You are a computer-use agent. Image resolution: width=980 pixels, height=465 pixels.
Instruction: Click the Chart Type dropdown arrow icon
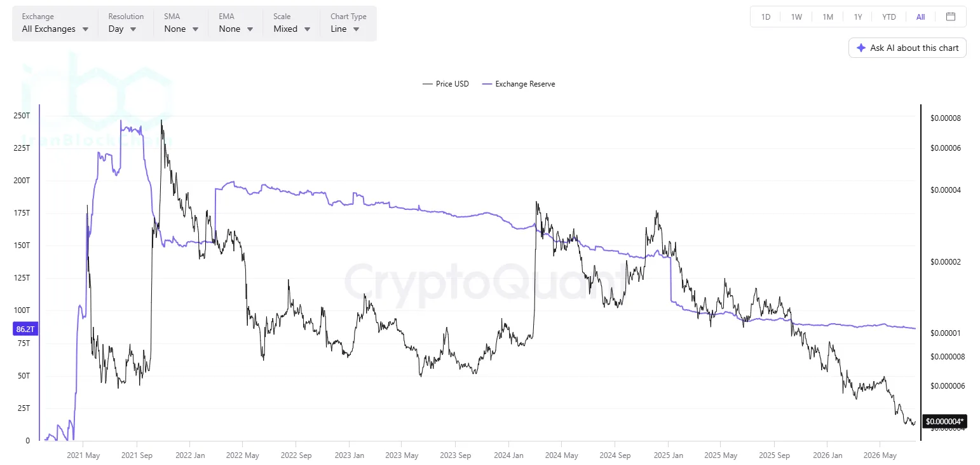(x=356, y=29)
